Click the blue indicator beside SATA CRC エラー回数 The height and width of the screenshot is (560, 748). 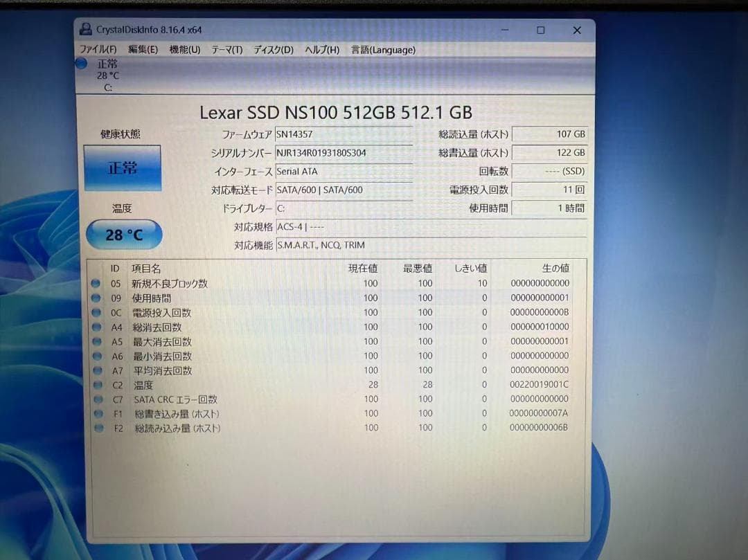(97, 399)
